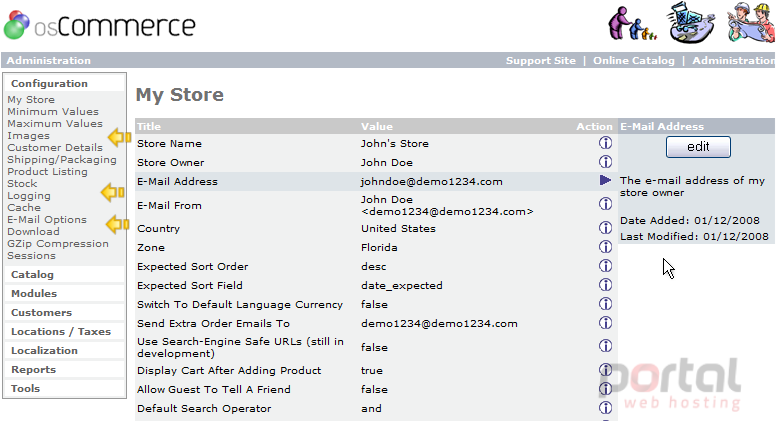This screenshot has height=422, width=776.
Task: Click the info icon for Zone row
Action: tap(605, 247)
